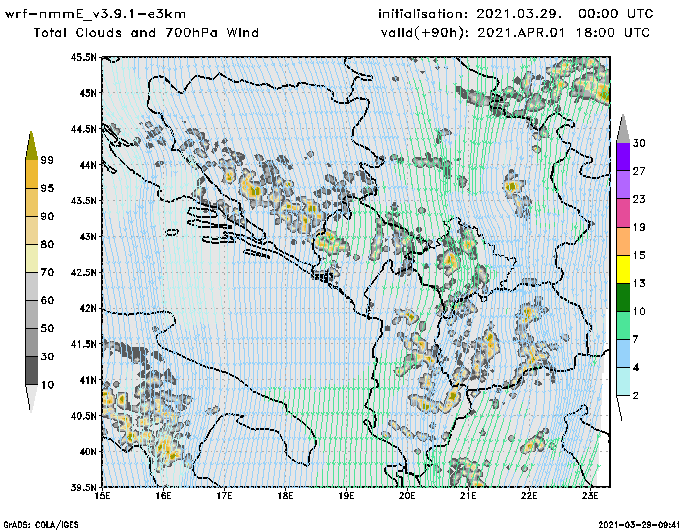Click the light green wind swatch between 7 and 10
Viewport: 700px width, 530px height.
pyautogui.click(x=623, y=326)
